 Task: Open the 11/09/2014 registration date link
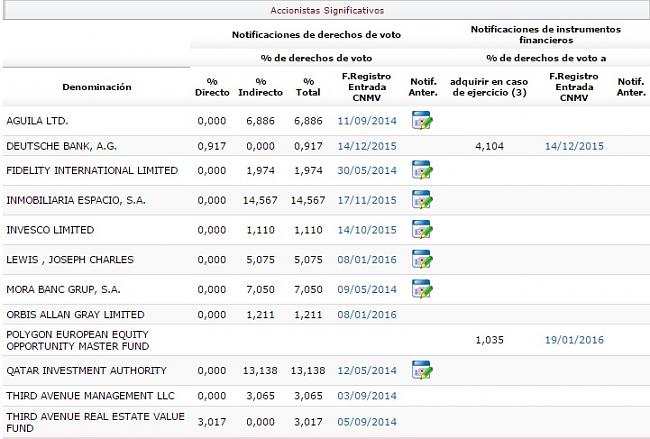point(367,121)
